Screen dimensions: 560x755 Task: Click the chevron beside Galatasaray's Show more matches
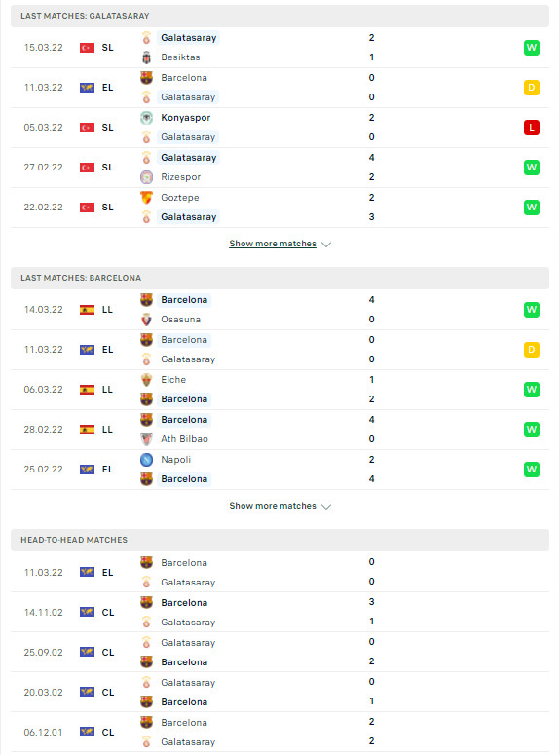point(326,245)
